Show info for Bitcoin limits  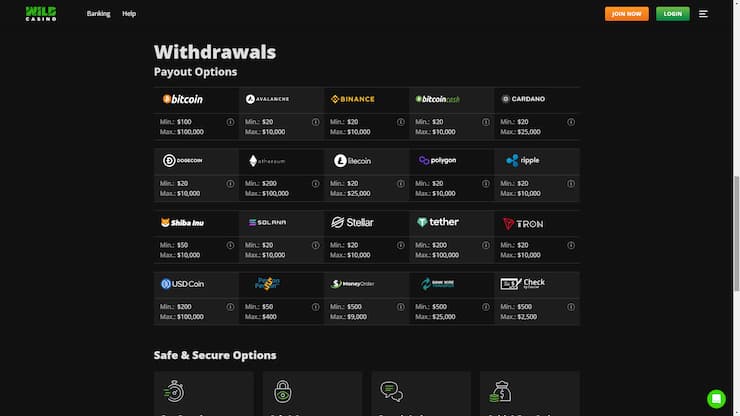(230, 122)
